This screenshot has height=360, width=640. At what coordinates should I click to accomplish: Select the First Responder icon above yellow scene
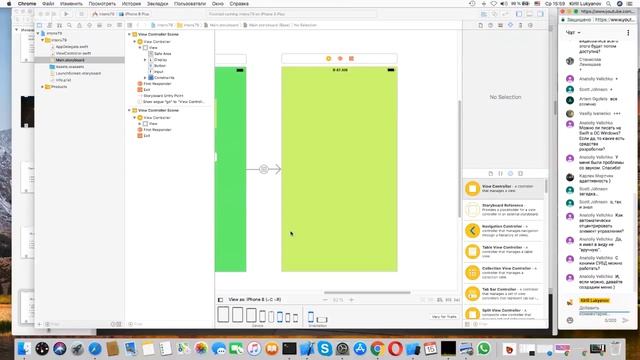[340, 59]
